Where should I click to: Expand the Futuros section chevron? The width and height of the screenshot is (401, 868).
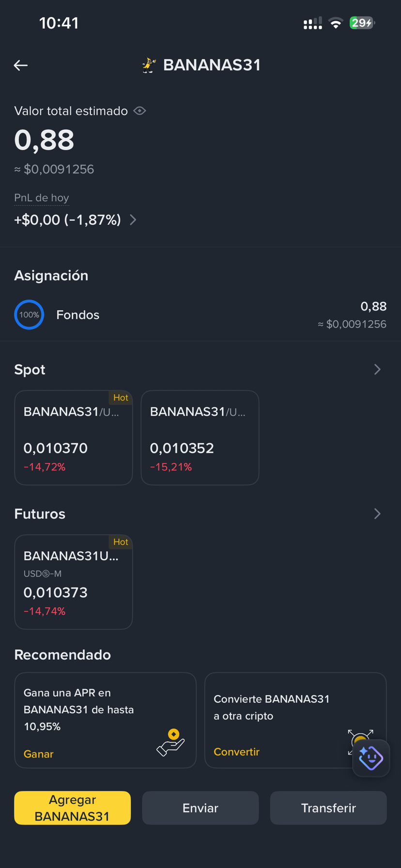[x=377, y=514]
